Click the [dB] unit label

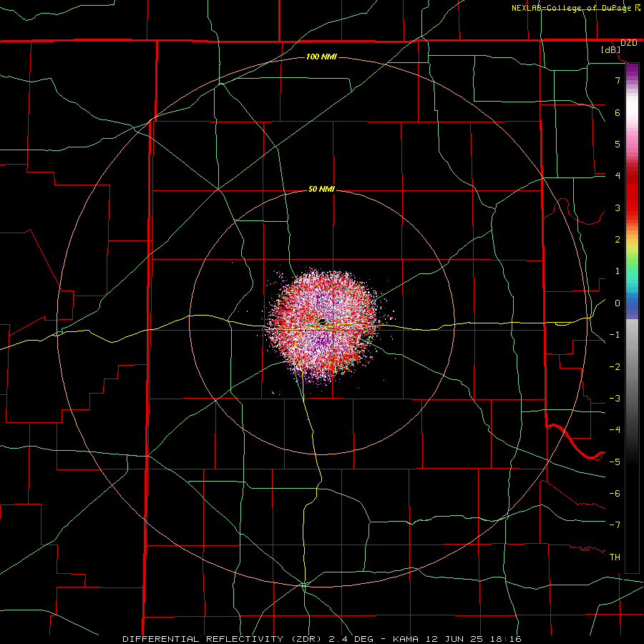(611, 50)
